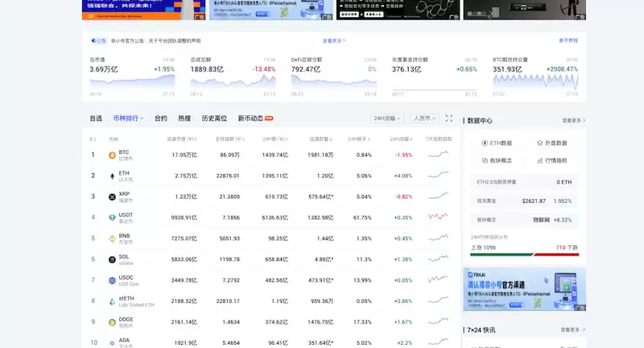Image resolution: width=644 pixels, height=348 pixels.
Task: Switch to the 自选 tab
Action: point(96,118)
